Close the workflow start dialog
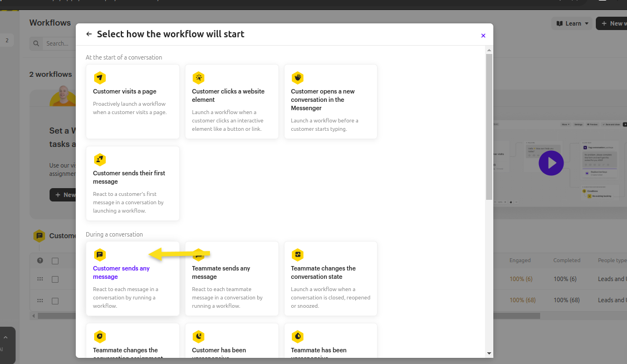627x364 pixels. tap(483, 36)
